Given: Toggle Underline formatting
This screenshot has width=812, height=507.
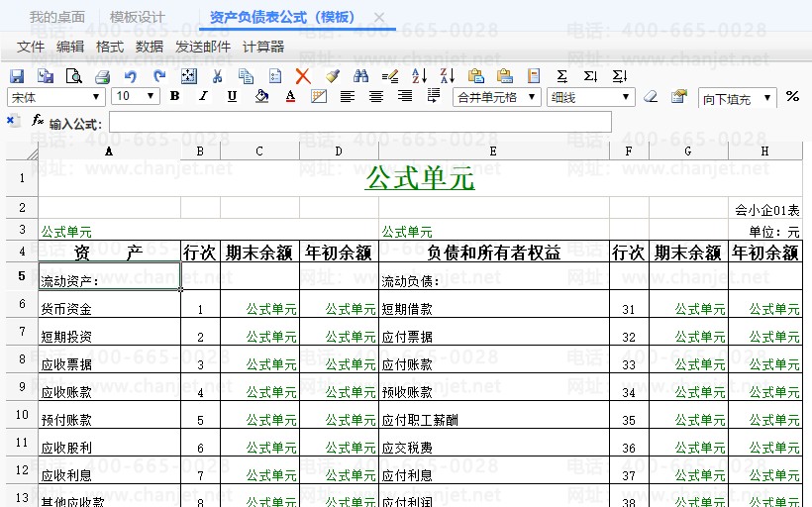Looking at the screenshot, I should pyautogui.click(x=232, y=97).
